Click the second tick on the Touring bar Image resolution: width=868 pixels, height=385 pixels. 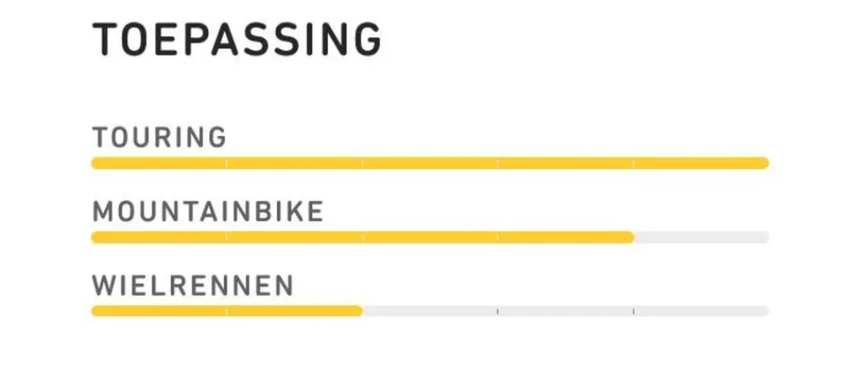(362, 163)
